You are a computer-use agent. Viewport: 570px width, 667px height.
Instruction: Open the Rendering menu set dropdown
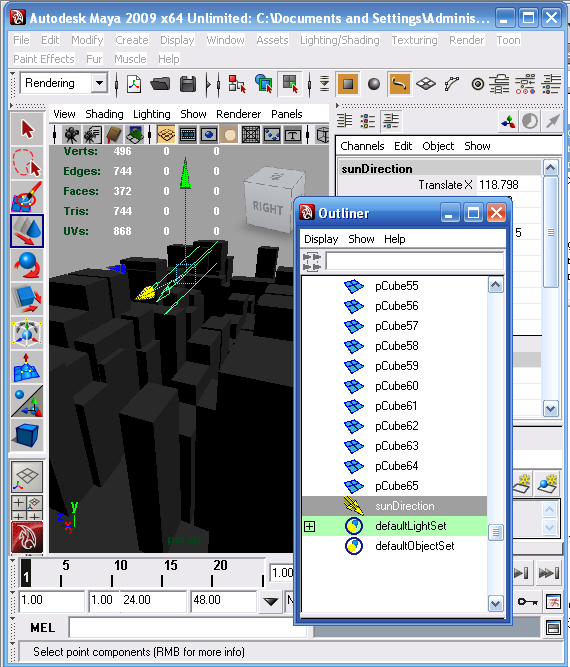click(99, 83)
